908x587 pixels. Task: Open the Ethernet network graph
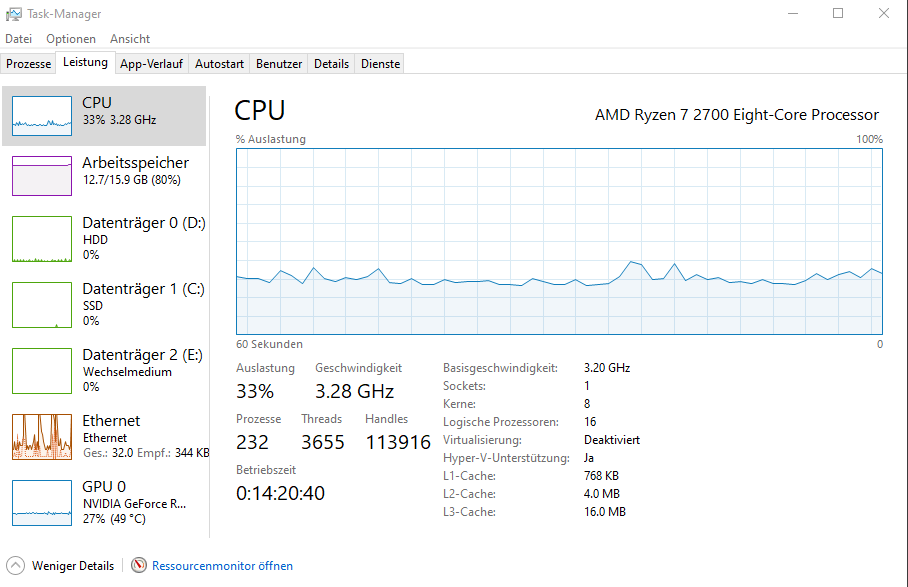[42, 437]
